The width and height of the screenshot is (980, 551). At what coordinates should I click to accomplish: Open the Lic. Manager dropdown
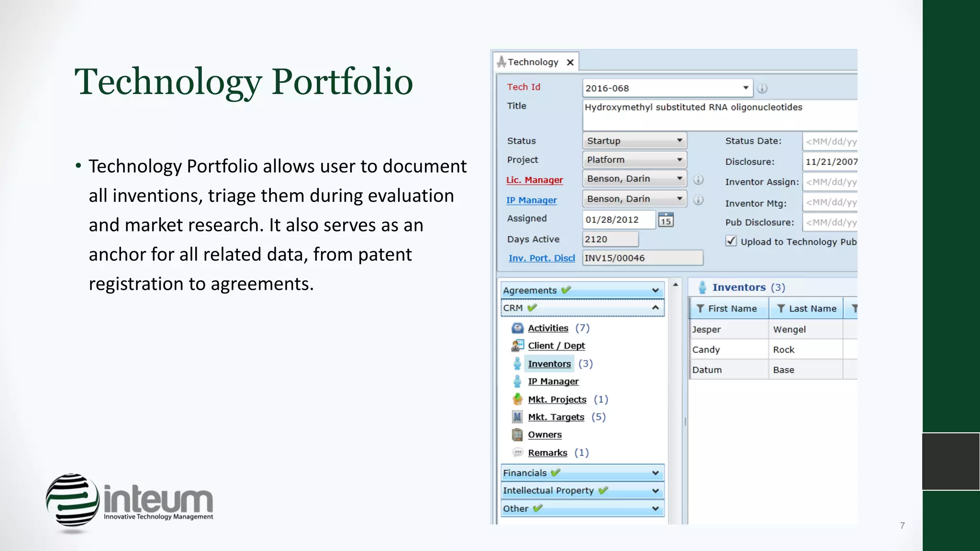pyautogui.click(x=679, y=178)
